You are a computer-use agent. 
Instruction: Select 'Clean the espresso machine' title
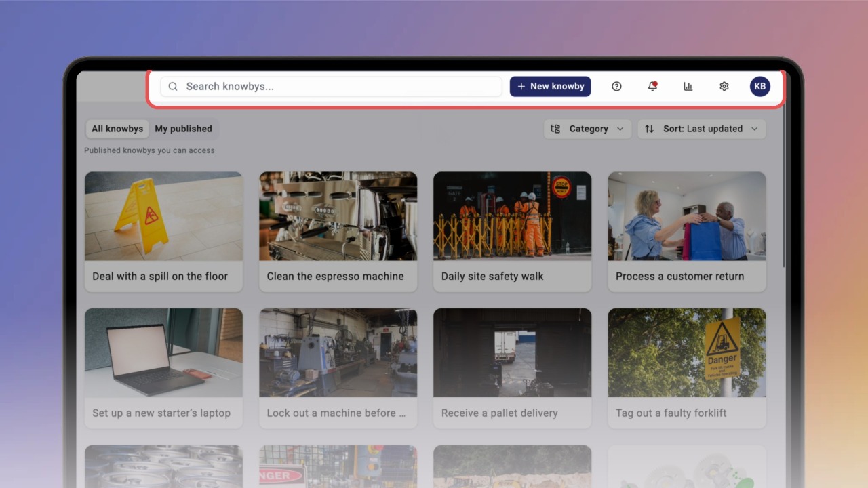coord(335,277)
